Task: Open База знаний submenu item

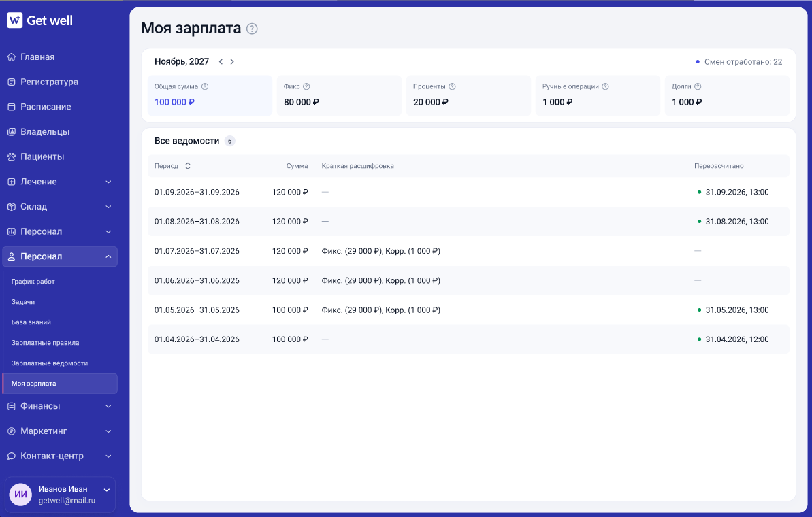Action: (x=31, y=322)
